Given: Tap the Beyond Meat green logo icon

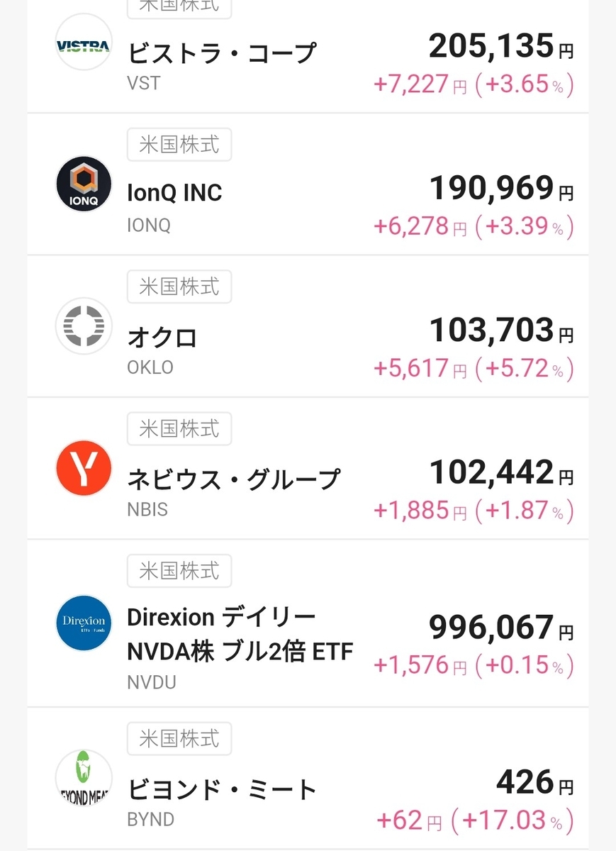Looking at the screenshot, I should pyautogui.click(x=84, y=778).
